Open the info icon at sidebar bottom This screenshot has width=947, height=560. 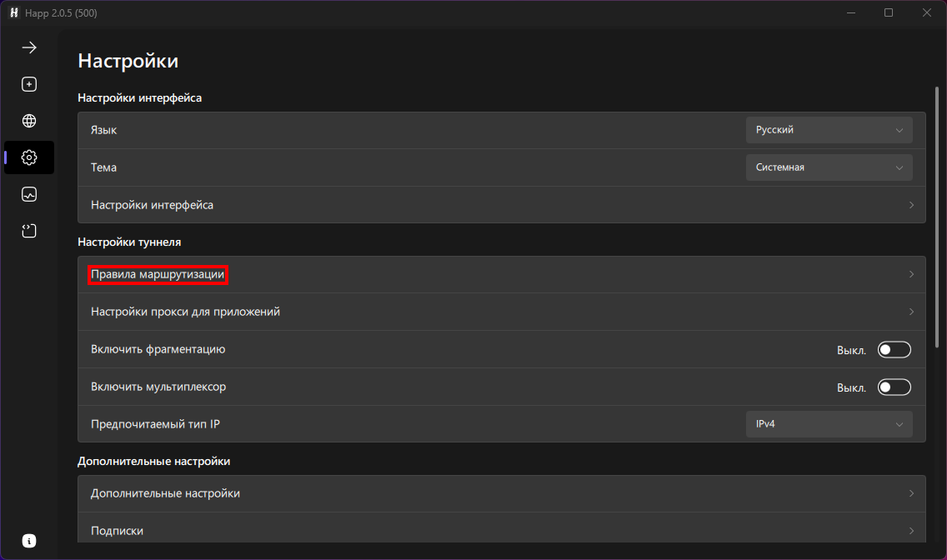pos(29,541)
